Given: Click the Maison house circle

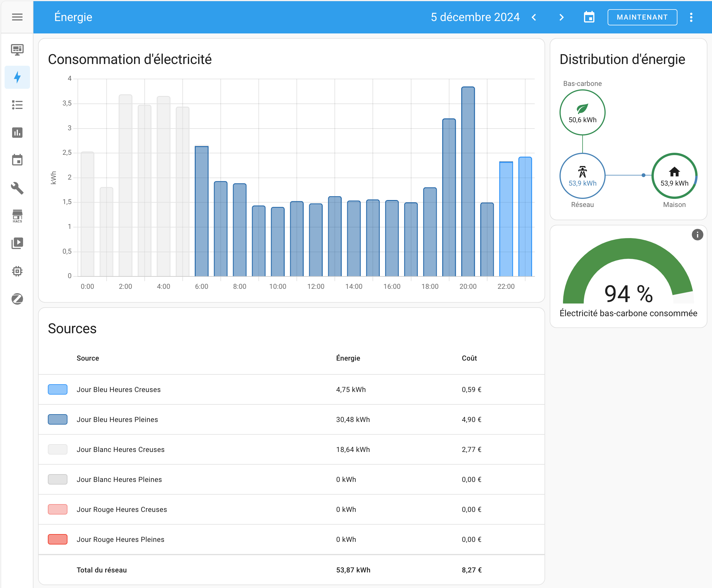Looking at the screenshot, I should pos(674,176).
